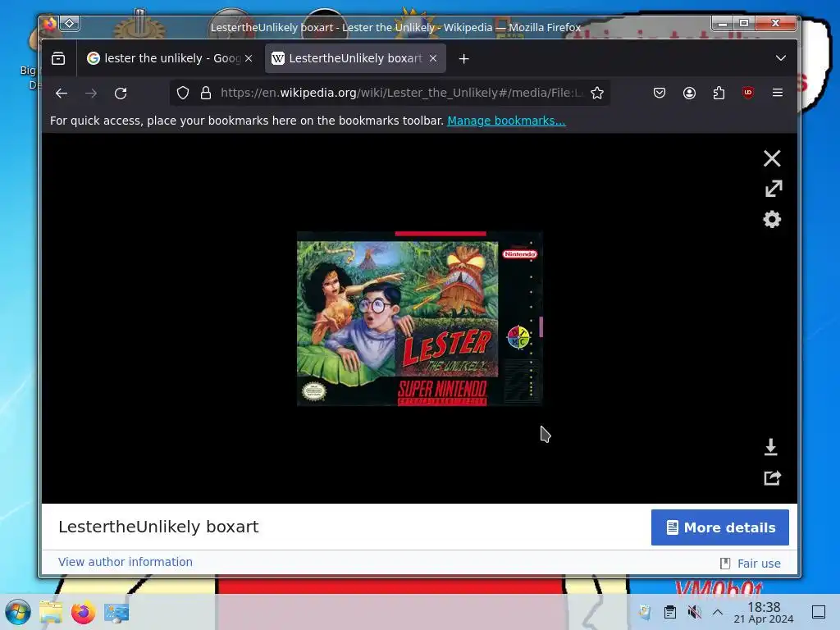Close the LestertheUnlikely boxart tab
This screenshot has height=630, width=840.
point(433,58)
